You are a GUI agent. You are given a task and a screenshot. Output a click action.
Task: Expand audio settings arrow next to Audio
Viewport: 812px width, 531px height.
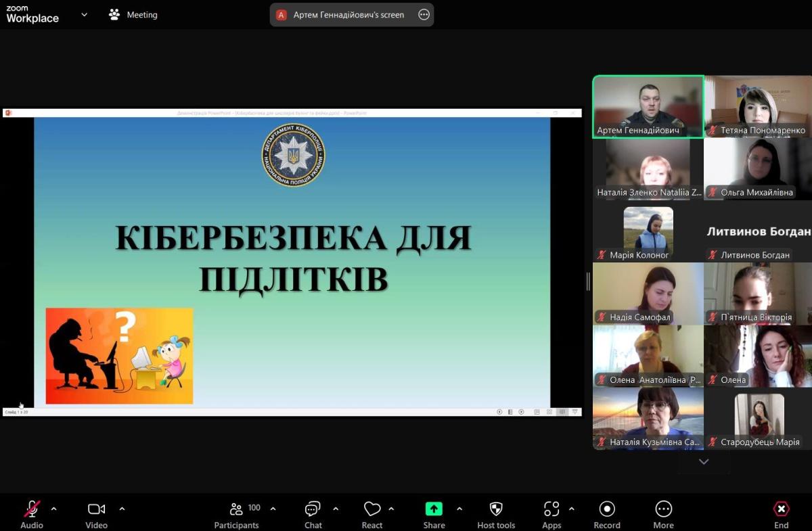[x=54, y=509]
